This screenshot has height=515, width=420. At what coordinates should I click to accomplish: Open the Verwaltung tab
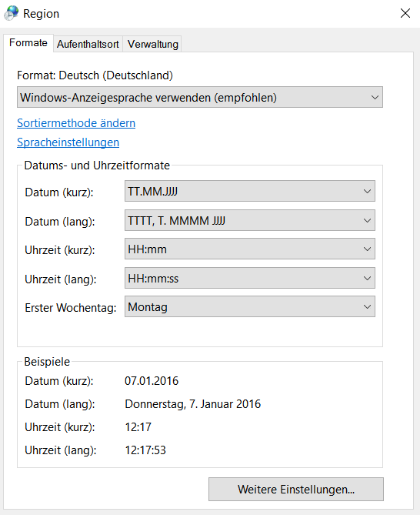click(x=152, y=44)
